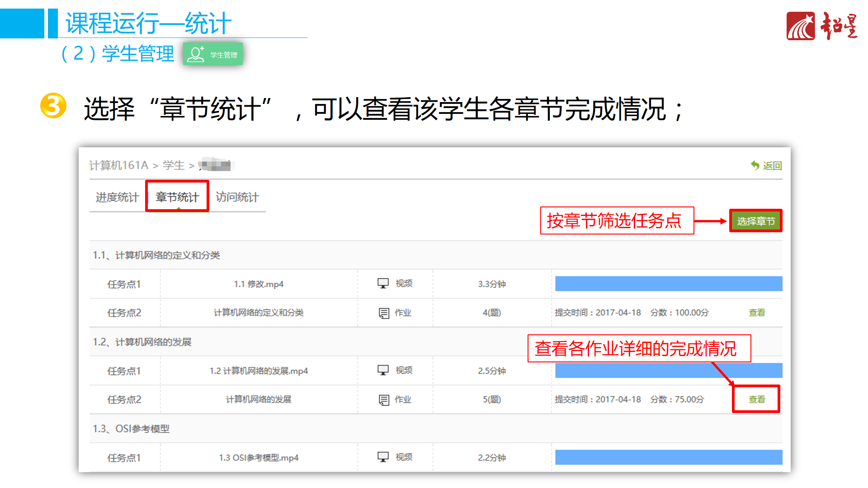Click the green return arrow icon
868x488 pixels.
(755, 165)
